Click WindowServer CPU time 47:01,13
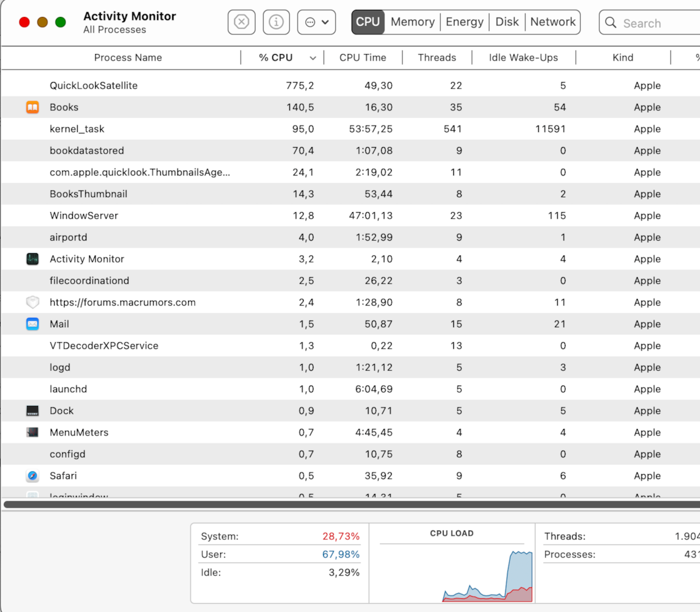This screenshot has height=612, width=700. pyautogui.click(x=371, y=215)
